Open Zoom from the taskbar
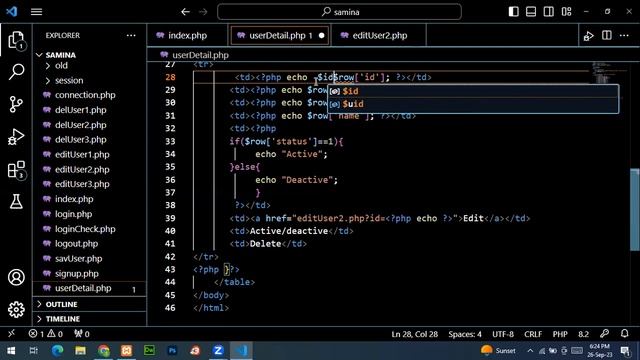640x360 pixels. coord(218,351)
